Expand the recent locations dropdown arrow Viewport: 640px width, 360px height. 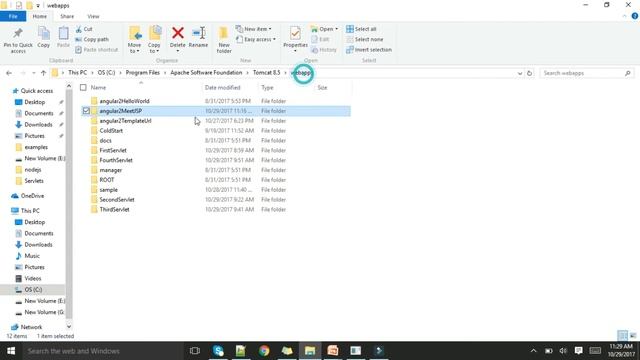[33, 73]
